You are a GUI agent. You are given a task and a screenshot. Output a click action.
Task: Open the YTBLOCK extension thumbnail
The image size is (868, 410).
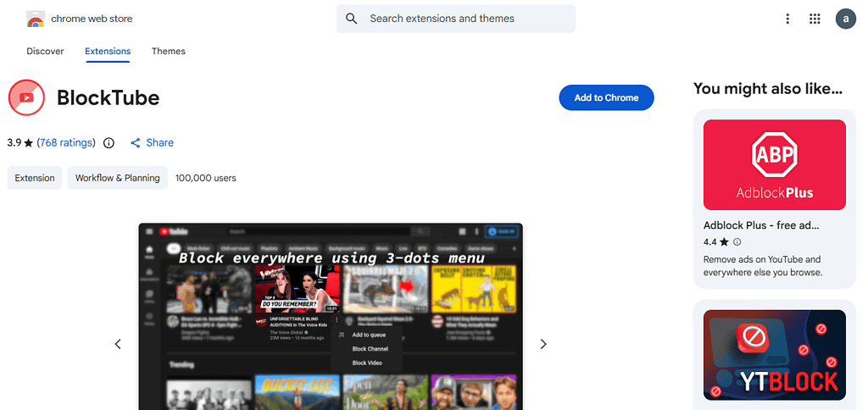pos(775,355)
